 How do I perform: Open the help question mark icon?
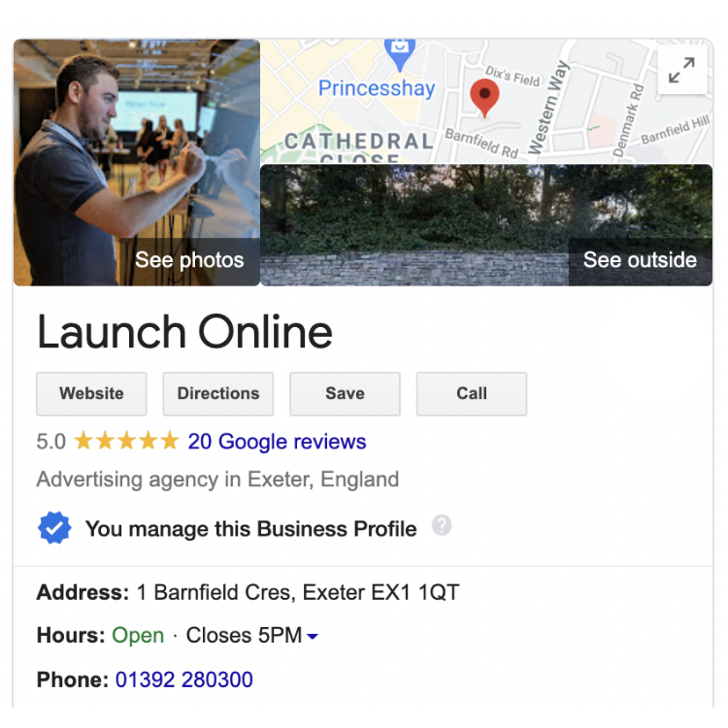coord(442,525)
